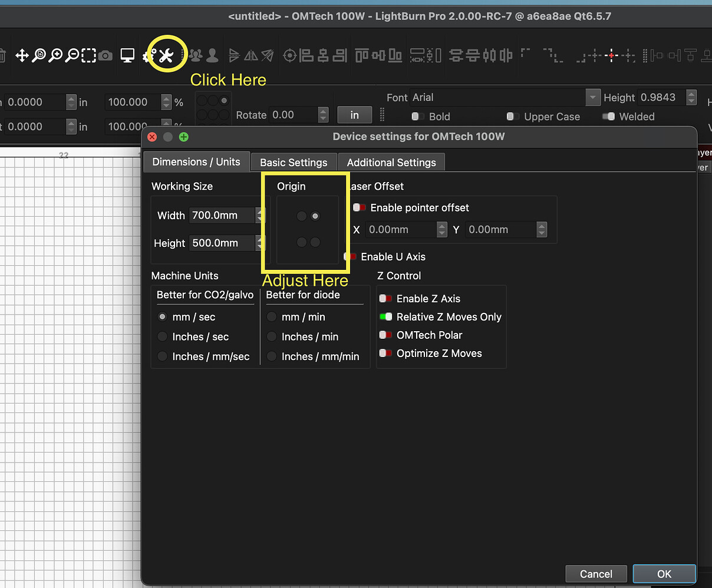Click the Laser Offset X spinner arrows
Viewport: 712px width, 588px height.
[x=441, y=229]
